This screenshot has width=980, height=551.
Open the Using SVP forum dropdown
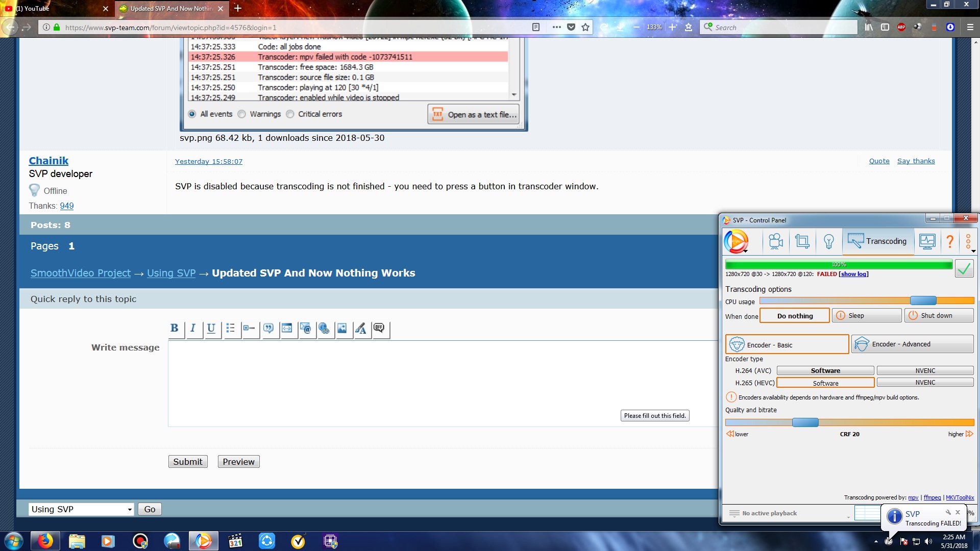pos(81,509)
